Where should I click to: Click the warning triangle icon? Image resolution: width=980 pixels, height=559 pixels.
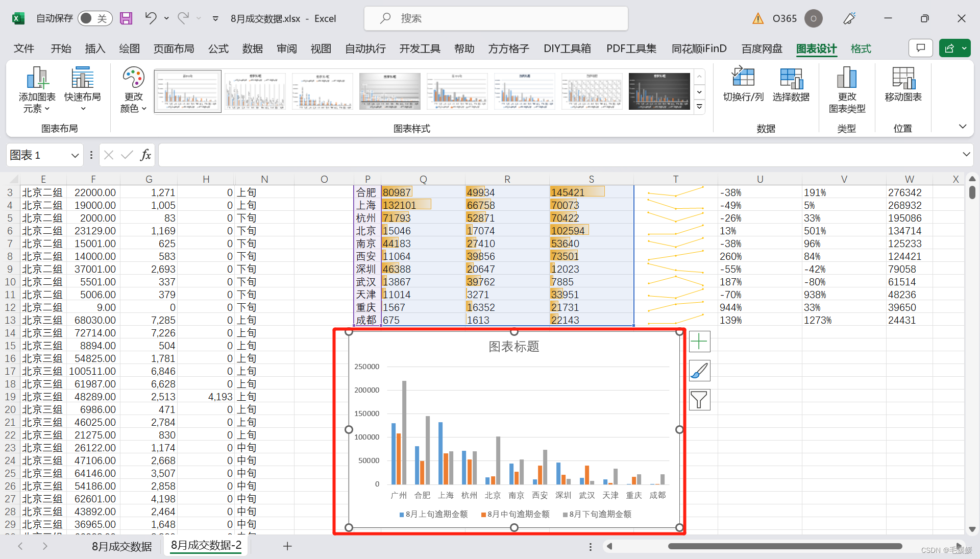pos(758,18)
